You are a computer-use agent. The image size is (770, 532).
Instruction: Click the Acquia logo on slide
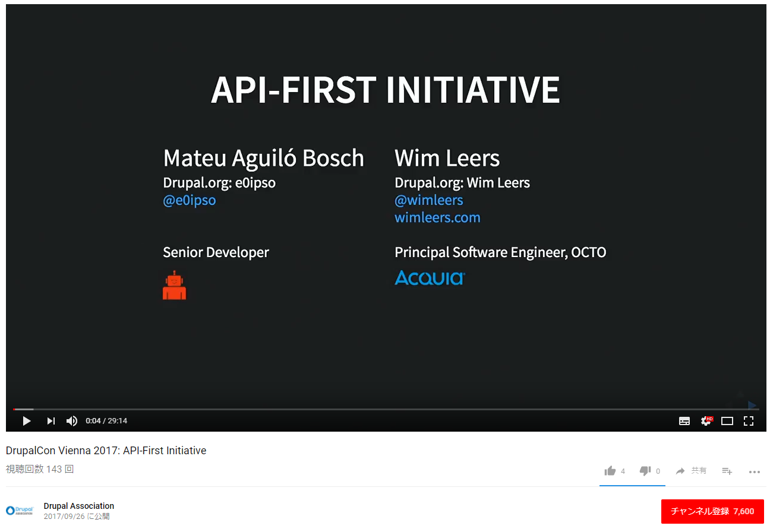[430, 278]
